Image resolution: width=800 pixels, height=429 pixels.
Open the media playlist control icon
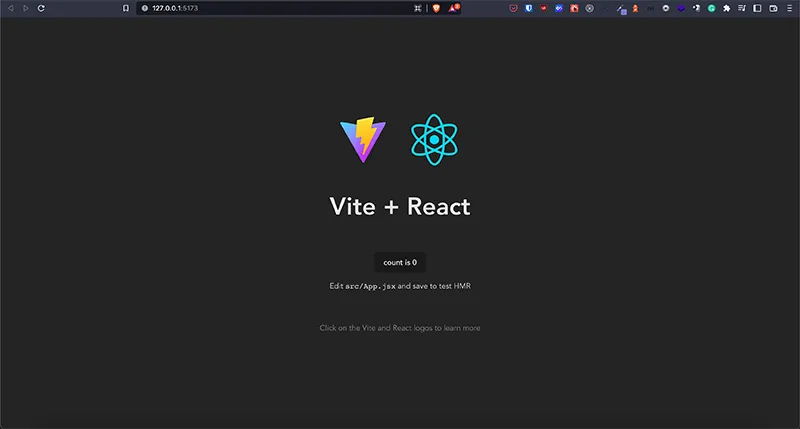click(x=742, y=8)
